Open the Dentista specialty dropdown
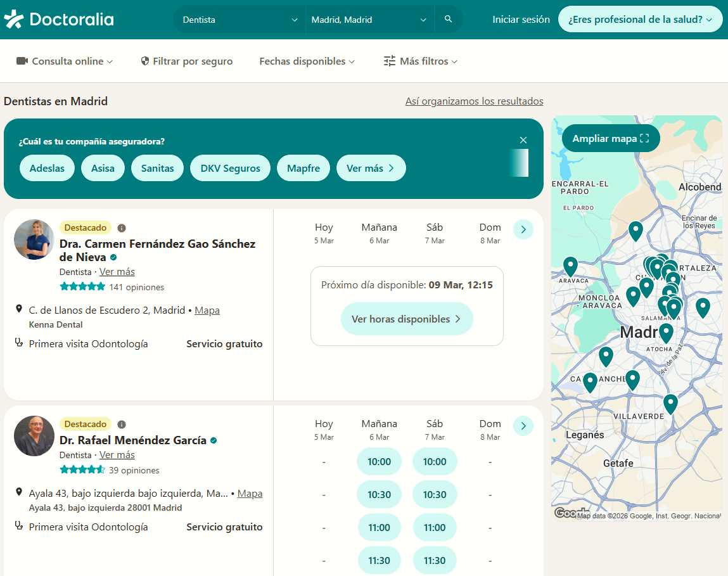Image resolution: width=728 pixels, height=576 pixels. pos(239,19)
